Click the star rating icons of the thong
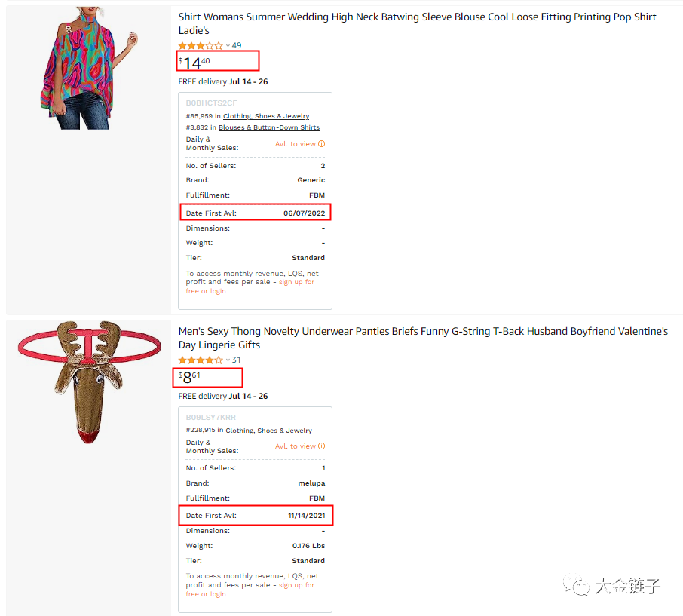Viewport: 683px width, 616px height. (x=201, y=360)
